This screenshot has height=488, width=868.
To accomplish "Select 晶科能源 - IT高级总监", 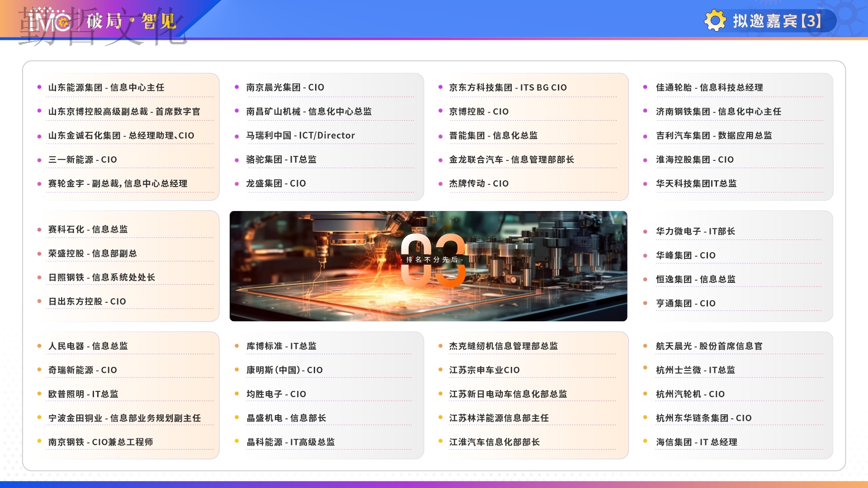I will tap(291, 442).
